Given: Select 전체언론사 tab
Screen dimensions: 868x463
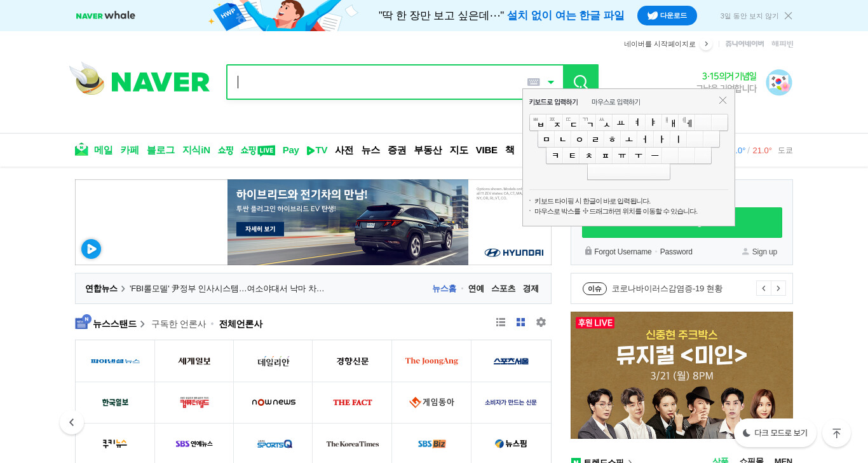Looking at the screenshot, I should click(x=241, y=324).
